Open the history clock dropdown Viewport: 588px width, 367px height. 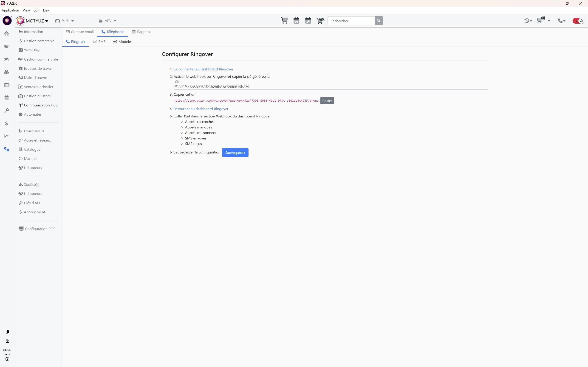(528, 21)
